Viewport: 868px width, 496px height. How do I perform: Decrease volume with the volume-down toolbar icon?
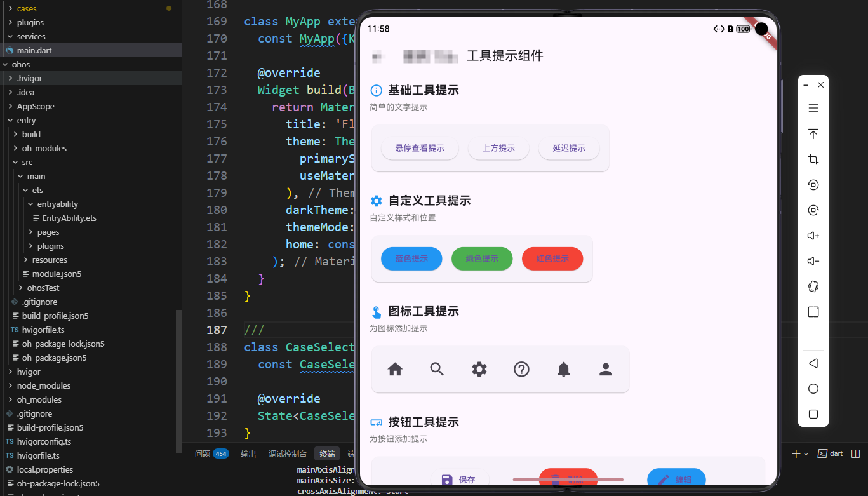[x=813, y=261]
